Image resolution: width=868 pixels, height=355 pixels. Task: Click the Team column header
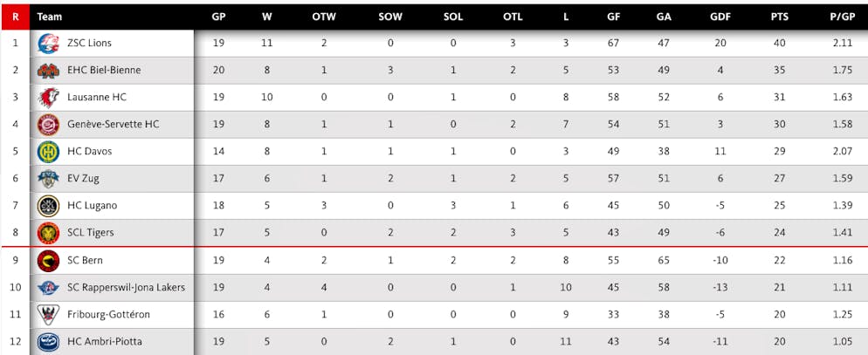pos(49,17)
